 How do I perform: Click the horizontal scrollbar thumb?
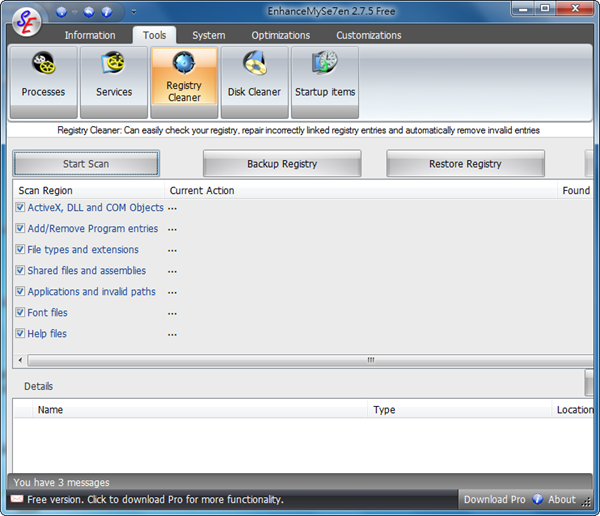pos(310,360)
